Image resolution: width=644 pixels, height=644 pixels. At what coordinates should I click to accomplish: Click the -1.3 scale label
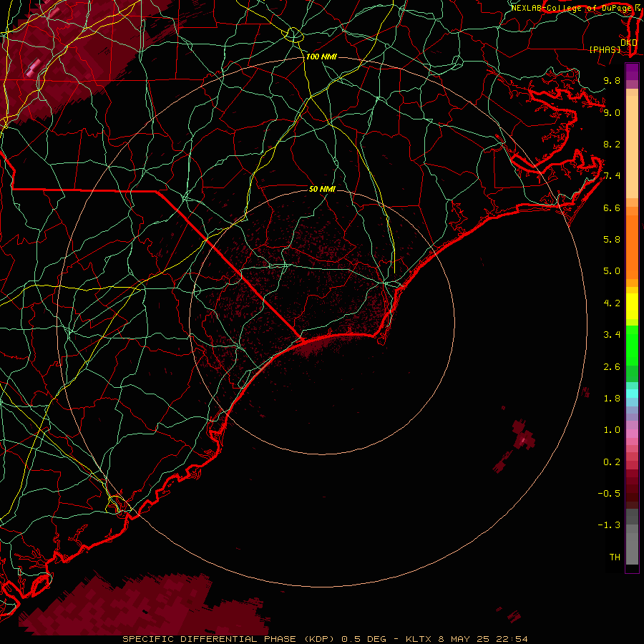[x=609, y=525]
